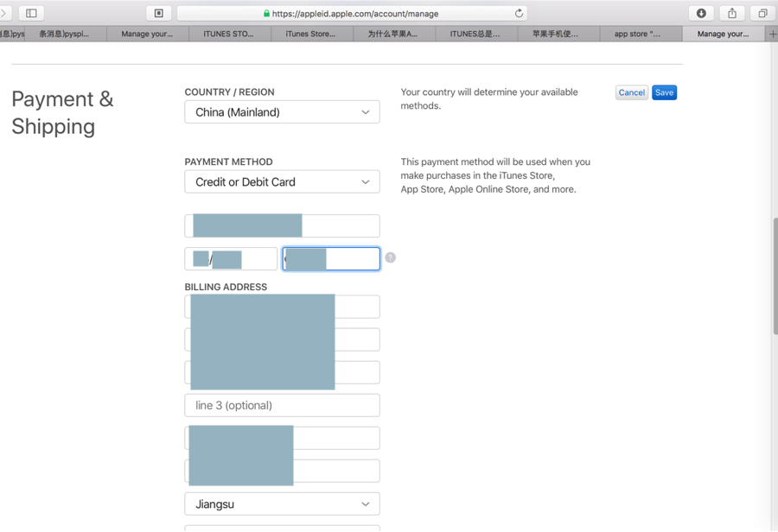Open a new tab with the plus icon

click(x=773, y=34)
